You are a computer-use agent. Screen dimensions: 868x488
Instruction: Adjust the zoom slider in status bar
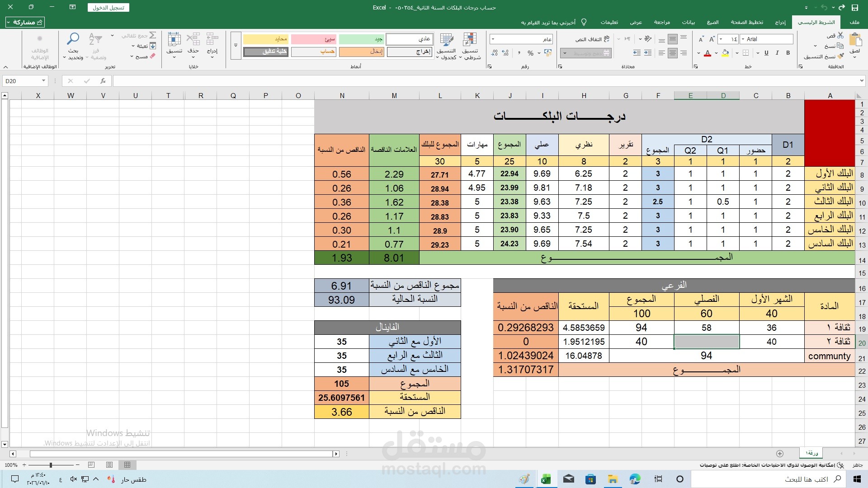click(51, 465)
